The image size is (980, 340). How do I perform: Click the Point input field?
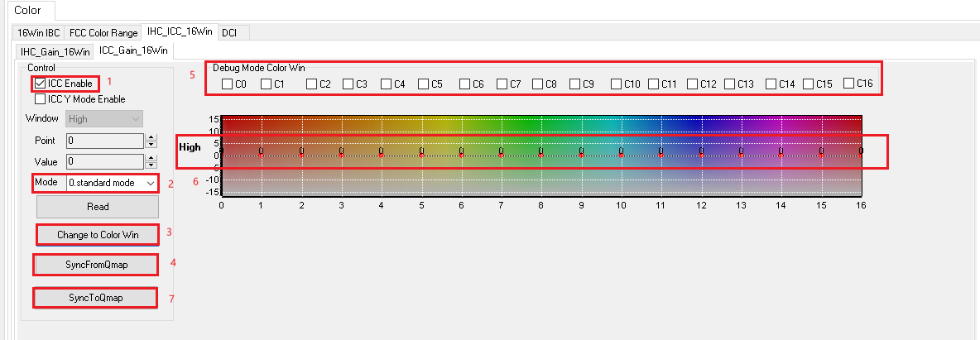point(105,141)
